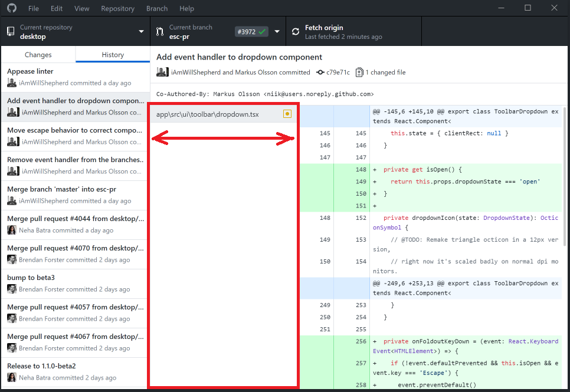Click the author avatar in the commit header
Image resolution: width=570 pixels, height=392 pixels.
(x=162, y=72)
